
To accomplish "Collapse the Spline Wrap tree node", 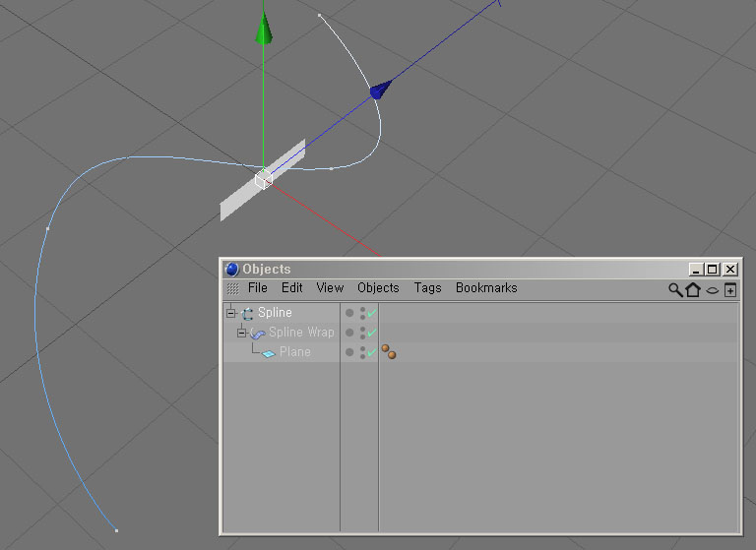I will (241, 333).
